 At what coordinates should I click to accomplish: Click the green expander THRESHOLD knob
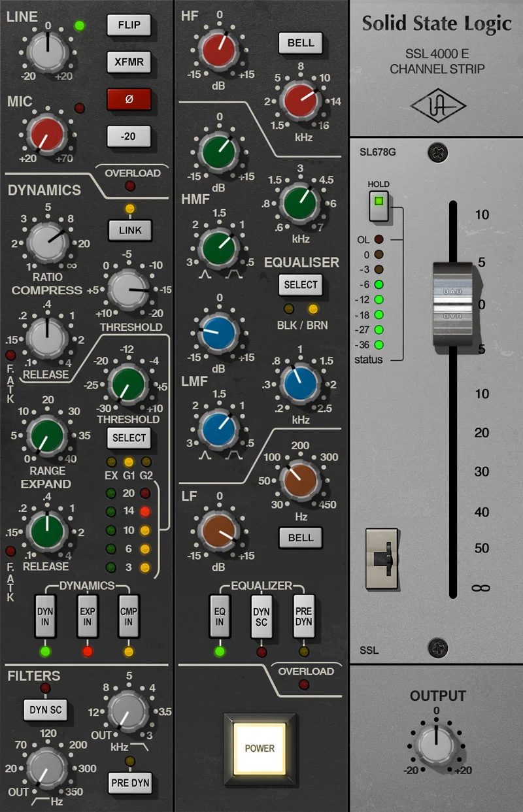click(x=127, y=383)
